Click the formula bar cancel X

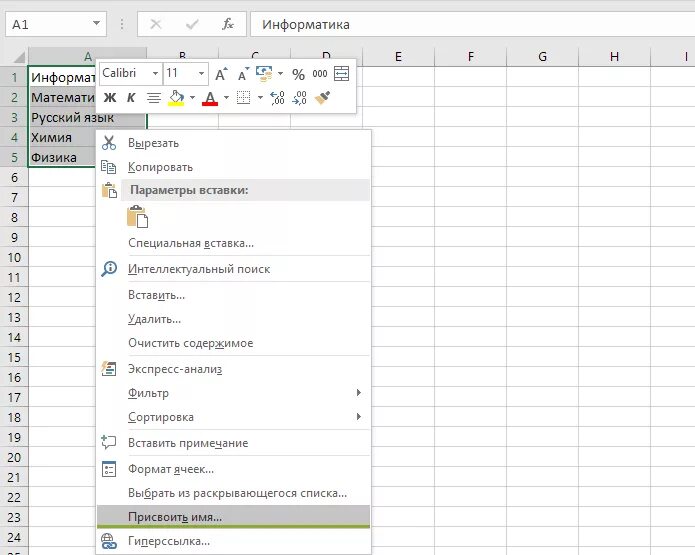156,24
